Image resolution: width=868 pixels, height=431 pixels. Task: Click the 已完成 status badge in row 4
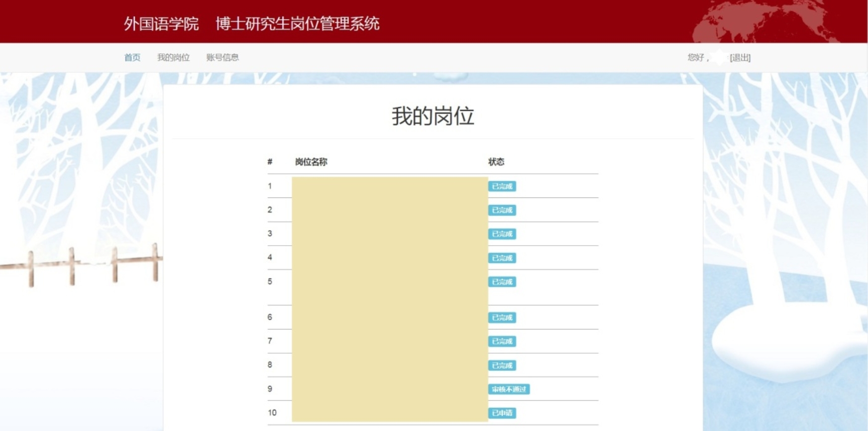pos(502,258)
